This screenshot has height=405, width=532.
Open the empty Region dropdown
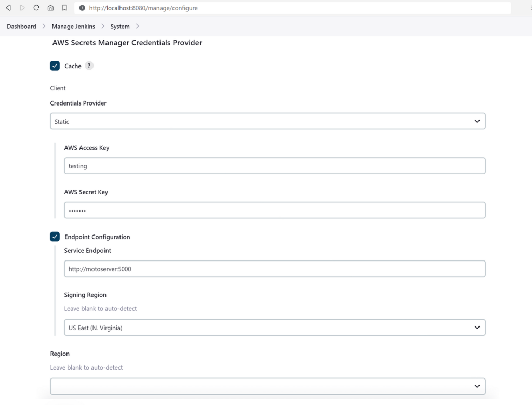click(268, 386)
